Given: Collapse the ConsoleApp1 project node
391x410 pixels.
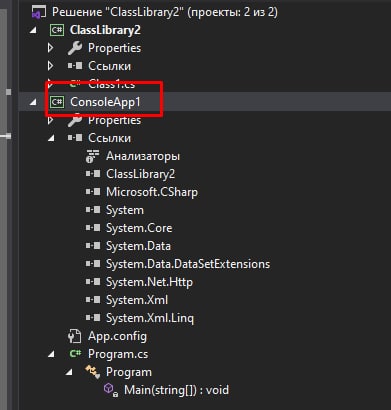Looking at the screenshot, I should tap(33, 102).
